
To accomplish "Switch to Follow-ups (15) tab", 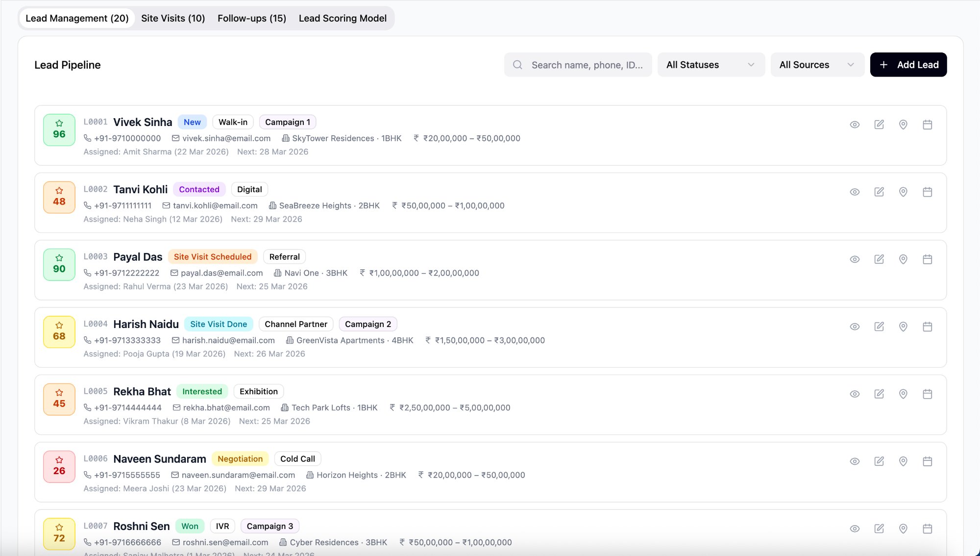I will [252, 18].
